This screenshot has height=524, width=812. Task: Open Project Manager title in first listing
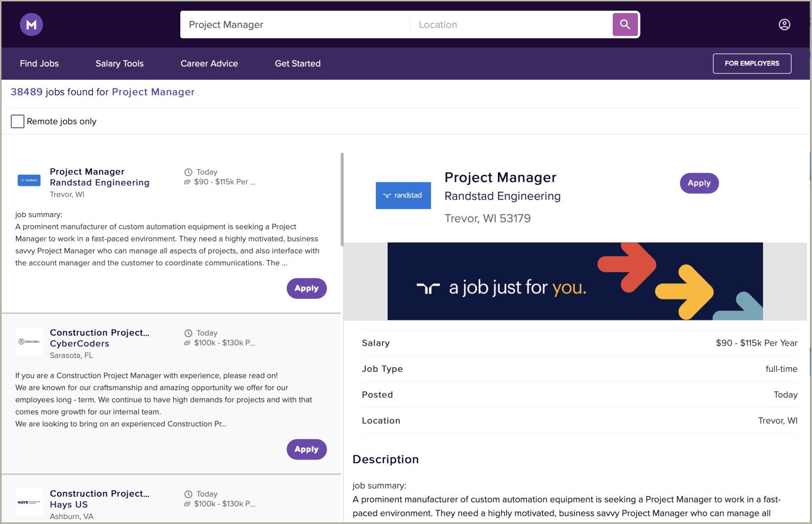(87, 172)
